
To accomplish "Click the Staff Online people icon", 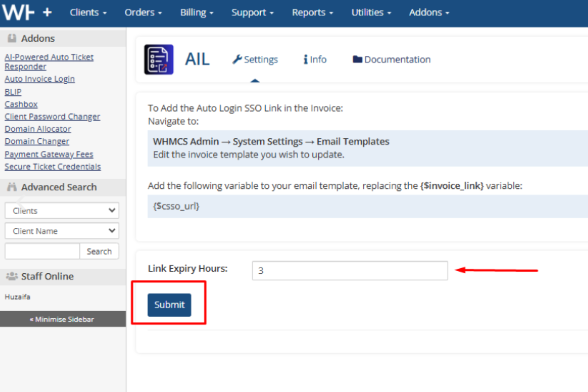I will (12, 276).
